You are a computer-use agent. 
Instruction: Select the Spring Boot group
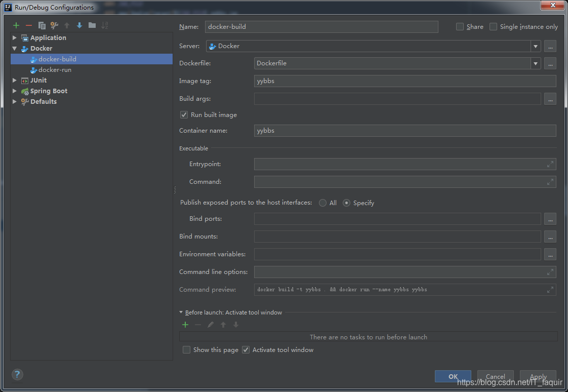tap(92, 91)
